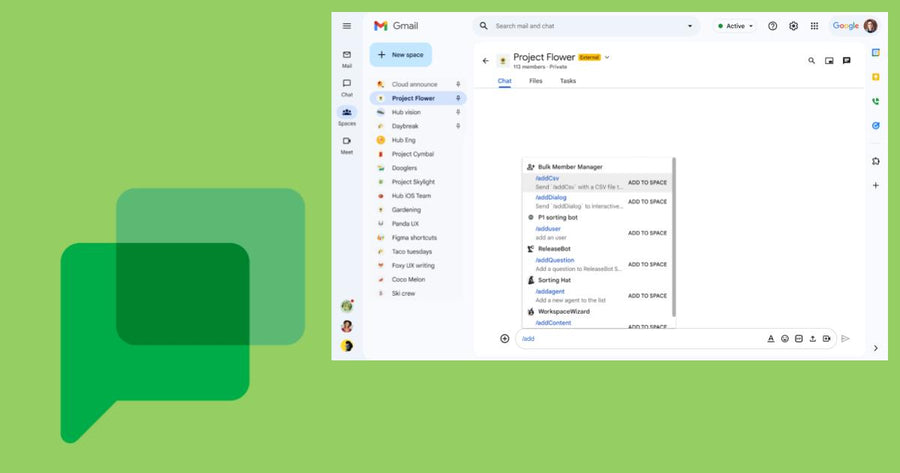Click ADD TO SPACE for /addDialog
Image resolution: width=900 pixels, height=473 pixels.
[647, 201]
